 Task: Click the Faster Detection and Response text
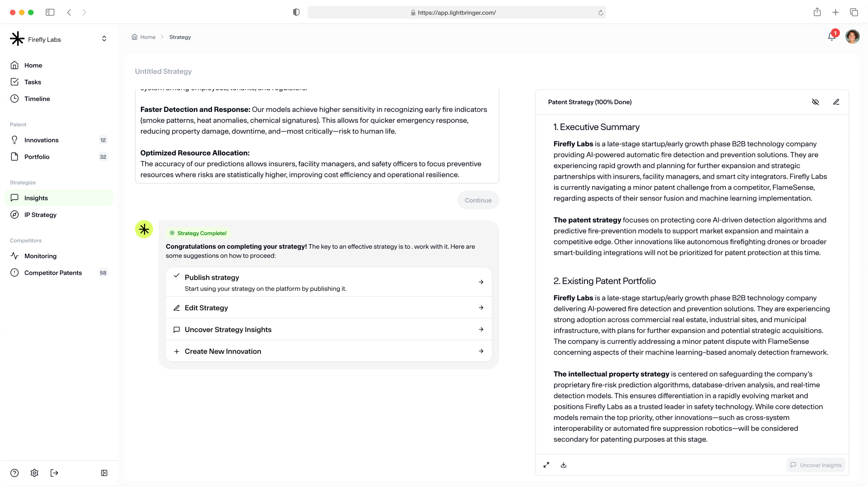point(195,110)
